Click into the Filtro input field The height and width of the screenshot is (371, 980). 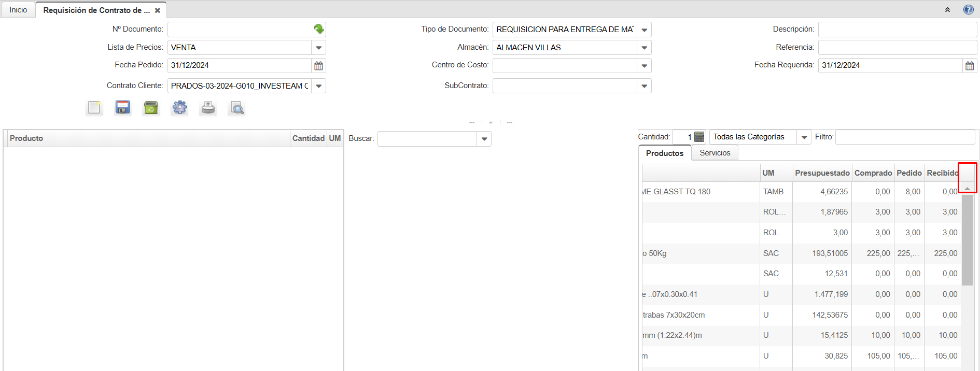coord(905,137)
